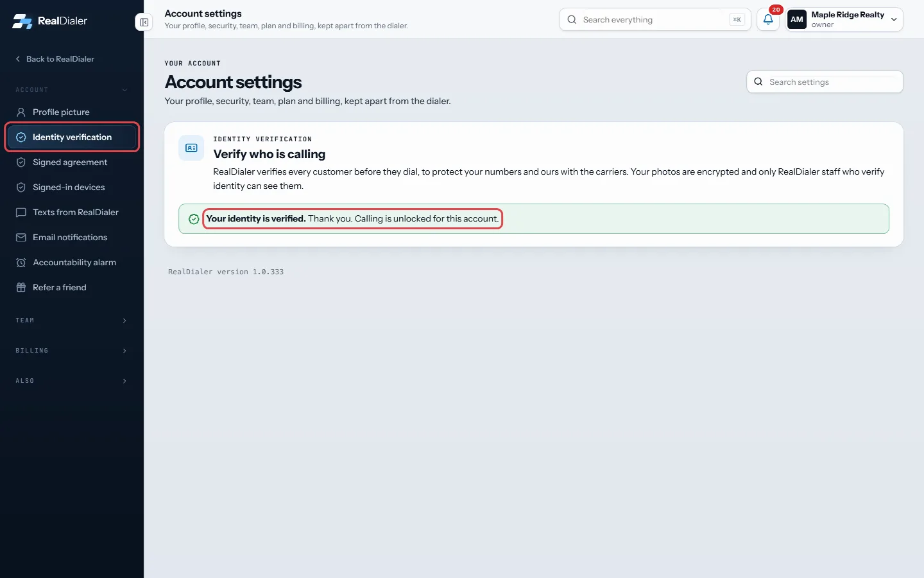The height and width of the screenshot is (578, 924).
Task: Open Accountability alarm settings
Action: click(x=72, y=262)
